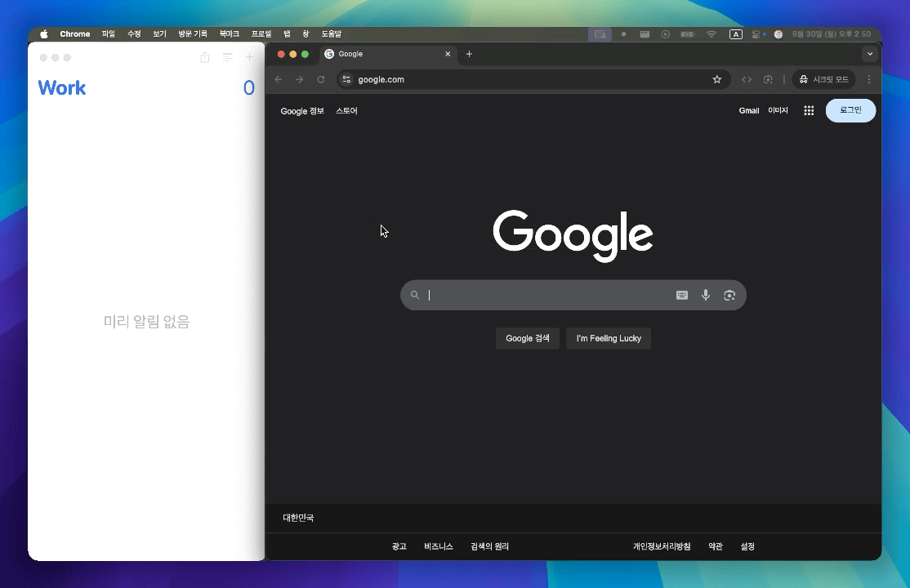Image resolution: width=910 pixels, height=588 pixels.
Task: Close the Google tab
Action: tap(448, 54)
